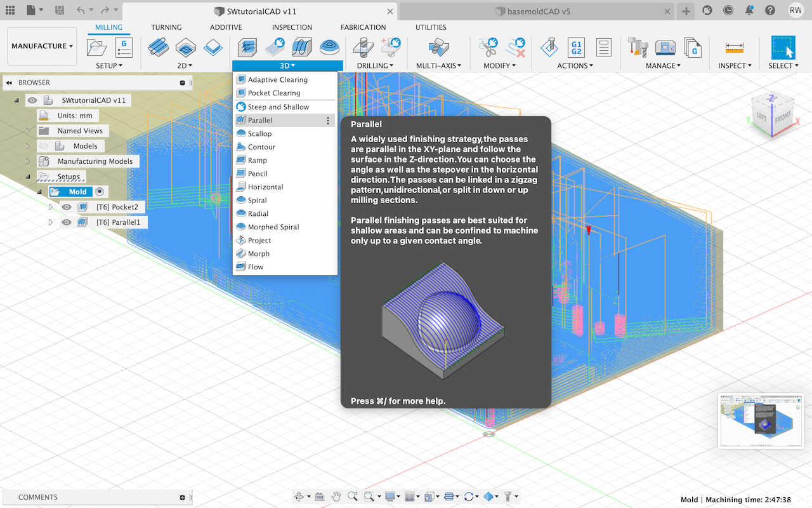The width and height of the screenshot is (812, 508).
Task: Expand the Manufacturing Models node
Action: click(27, 161)
